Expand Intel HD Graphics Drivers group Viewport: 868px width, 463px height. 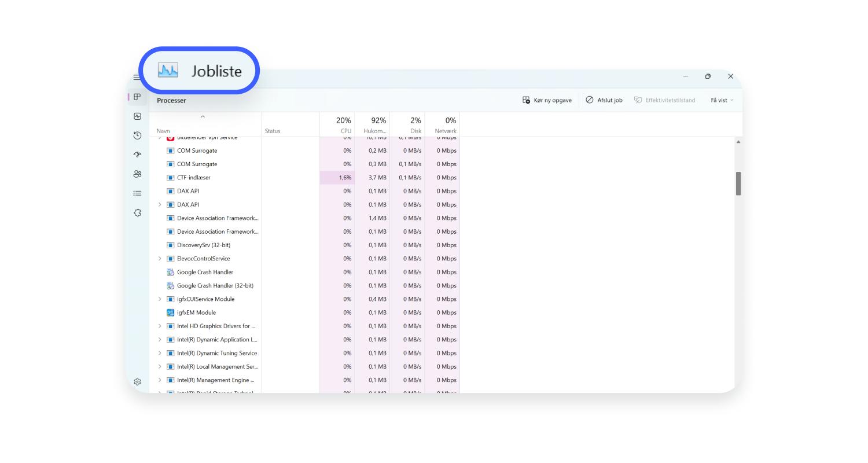click(160, 326)
